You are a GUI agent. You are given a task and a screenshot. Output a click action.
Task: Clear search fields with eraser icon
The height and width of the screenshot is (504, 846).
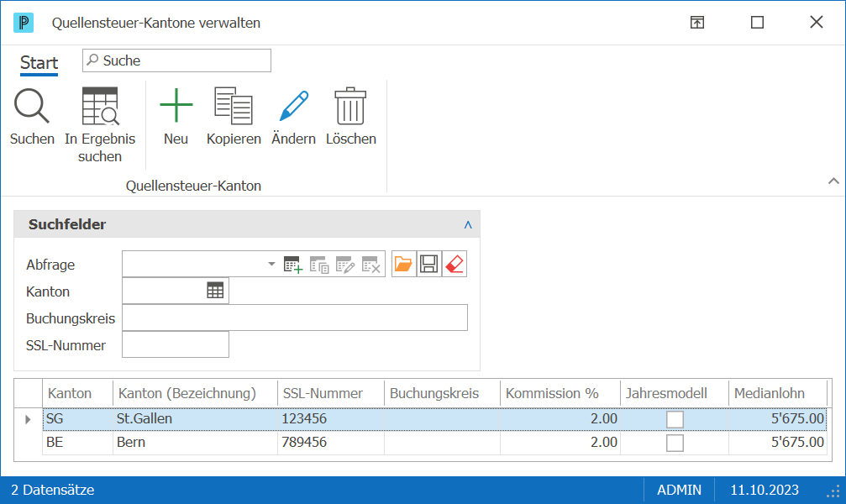(x=455, y=264)
